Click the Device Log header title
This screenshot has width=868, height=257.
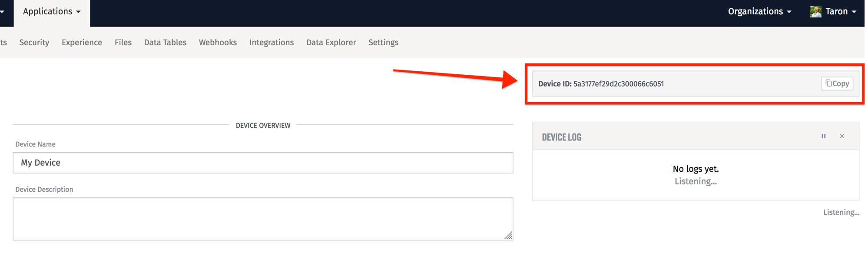(561, 137)
